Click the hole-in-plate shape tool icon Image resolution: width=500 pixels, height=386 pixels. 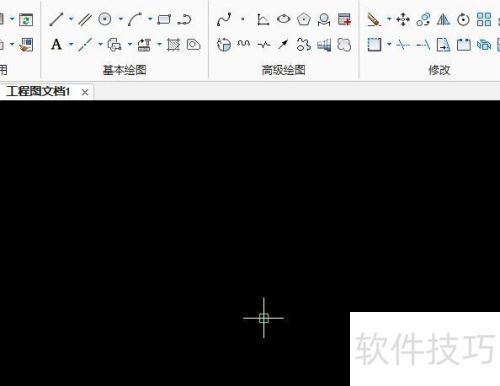pyautogui.click(x=193, y=45)
